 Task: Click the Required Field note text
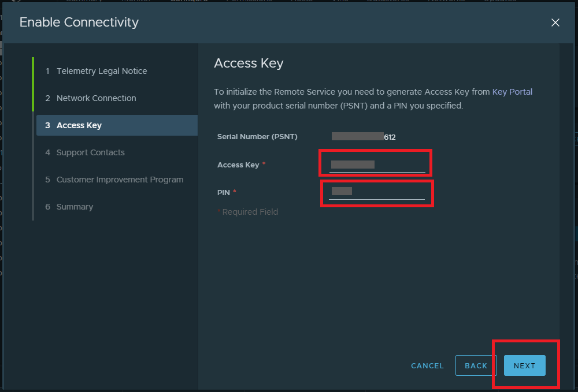click(250, 212)
